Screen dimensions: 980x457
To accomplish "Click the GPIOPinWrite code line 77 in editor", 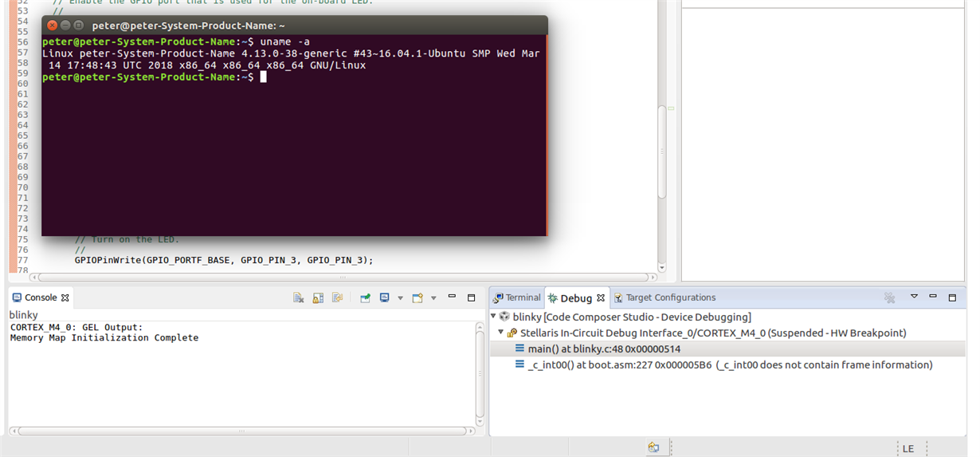I will (x=224, y=260).
